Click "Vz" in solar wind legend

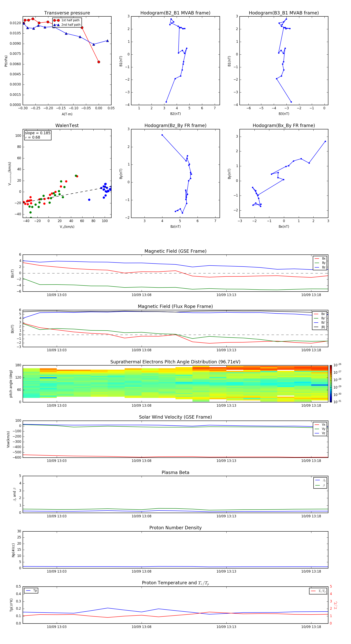click(x=324, y=433)
